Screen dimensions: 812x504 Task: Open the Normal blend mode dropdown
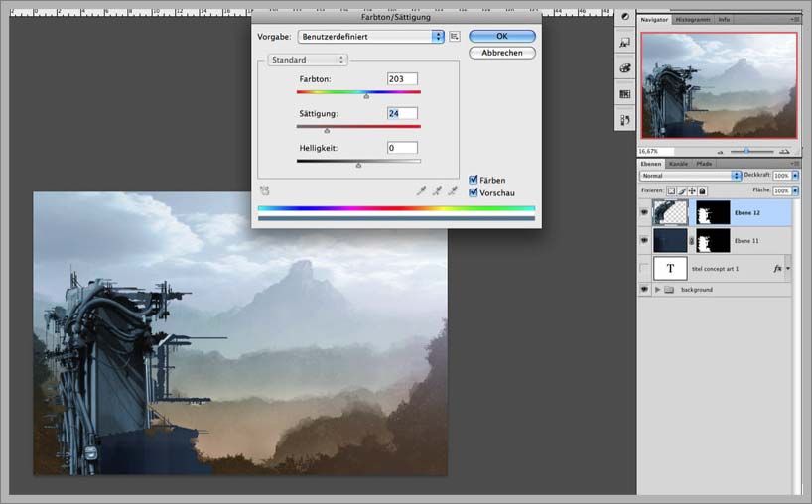(690, 176)
